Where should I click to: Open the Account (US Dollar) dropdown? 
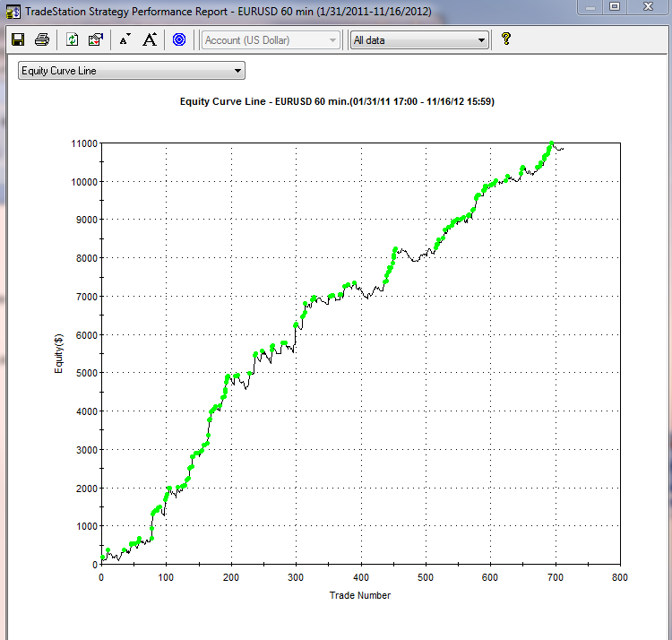click(271, 40)
